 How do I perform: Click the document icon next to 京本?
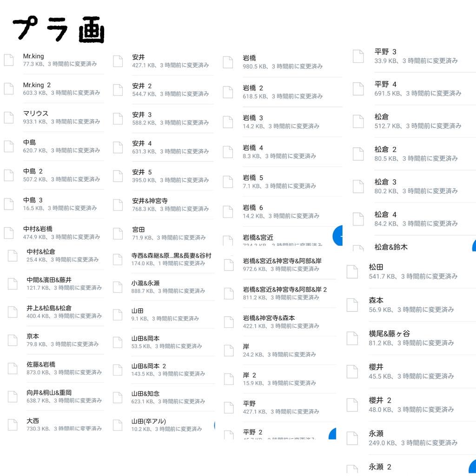(13, 340)
